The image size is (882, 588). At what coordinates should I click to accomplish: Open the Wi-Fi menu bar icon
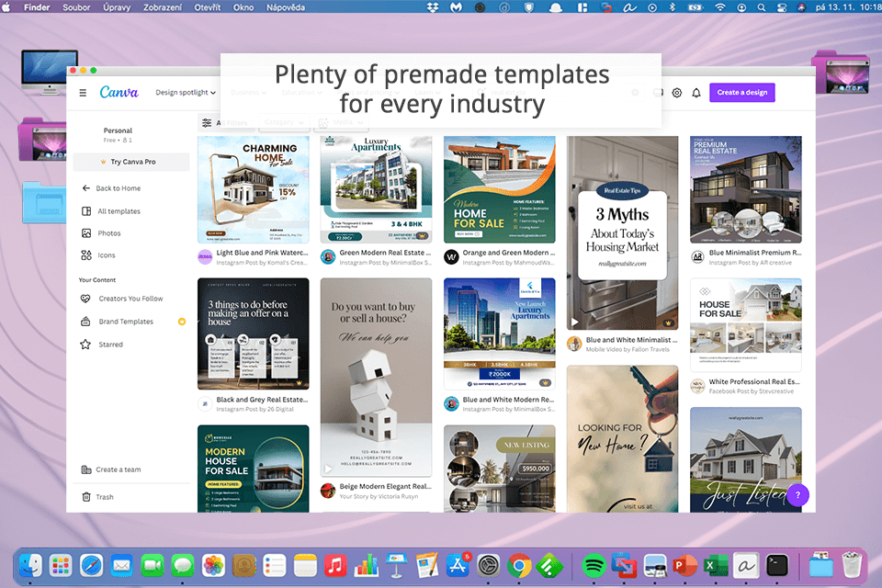tap(720, 7)
